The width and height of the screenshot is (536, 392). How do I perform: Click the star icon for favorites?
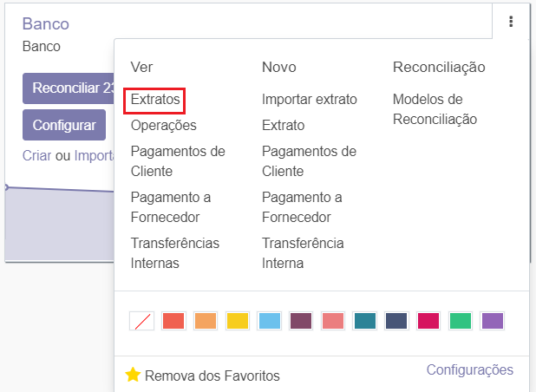pyautogui.click(x=133, y=376)
